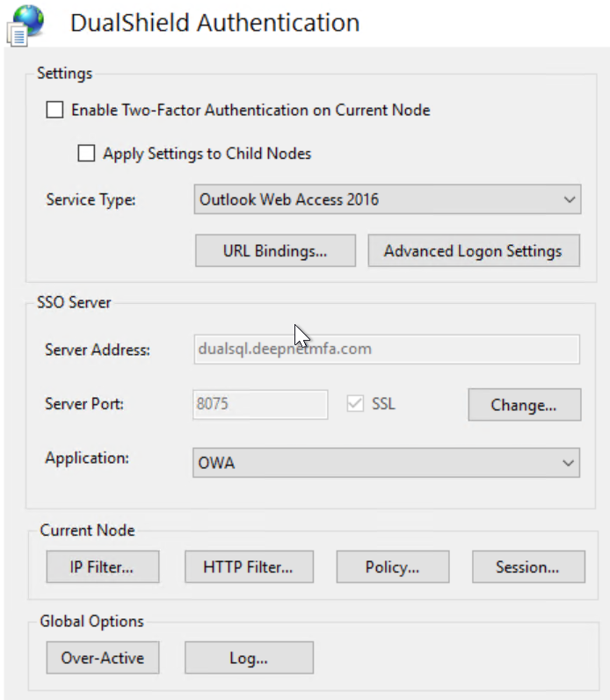Screen dimensions: 610x700
Task: Click the Policy... button
Action: [392, 567]
